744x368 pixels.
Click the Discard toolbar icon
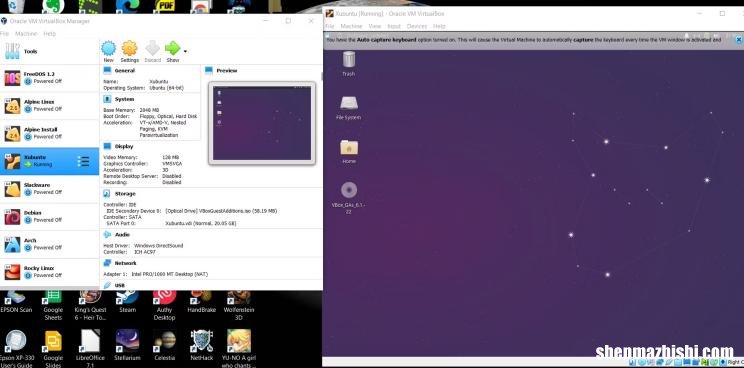pyautogui.click(x=152, y=48)
